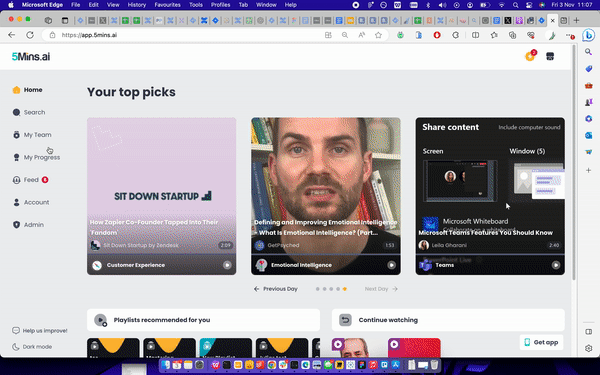The height and width of the screenshot is (375, 600).
Task: Open a new browser tab with plus
Action: point(576,20)
